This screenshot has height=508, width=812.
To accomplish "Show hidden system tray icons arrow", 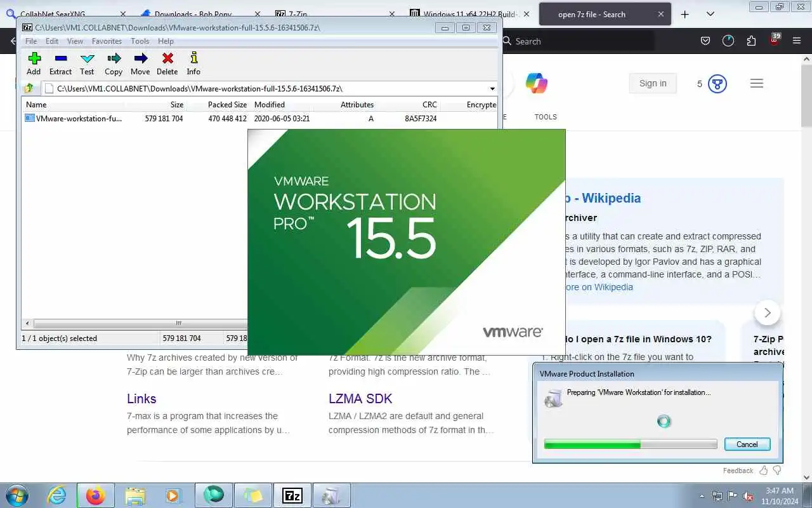I will pyautogui.click(x=702, y=496).
